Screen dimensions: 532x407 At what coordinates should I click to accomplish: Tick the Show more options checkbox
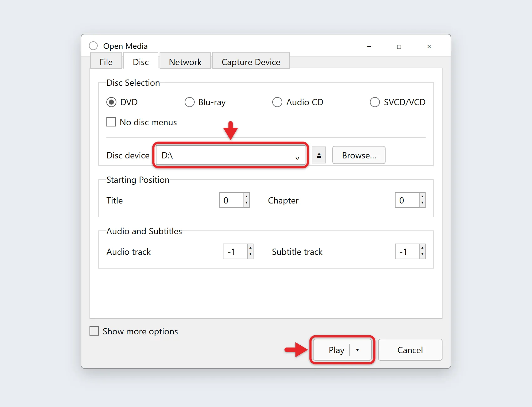[94, 331]
